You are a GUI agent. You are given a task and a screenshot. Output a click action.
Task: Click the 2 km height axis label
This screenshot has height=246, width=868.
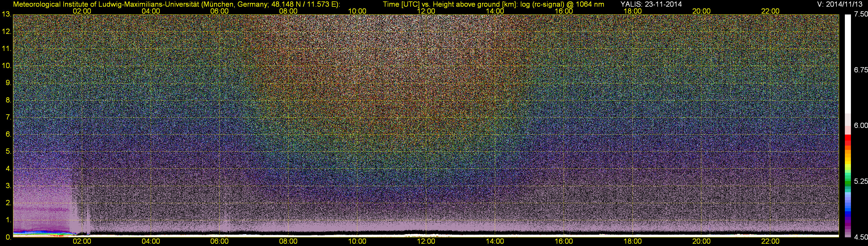coord(8,203)
